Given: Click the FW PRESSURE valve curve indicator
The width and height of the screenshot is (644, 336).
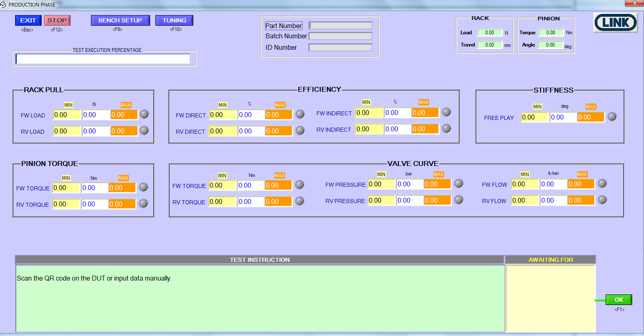Looking at the screenshot, I should tap(459, 183).
